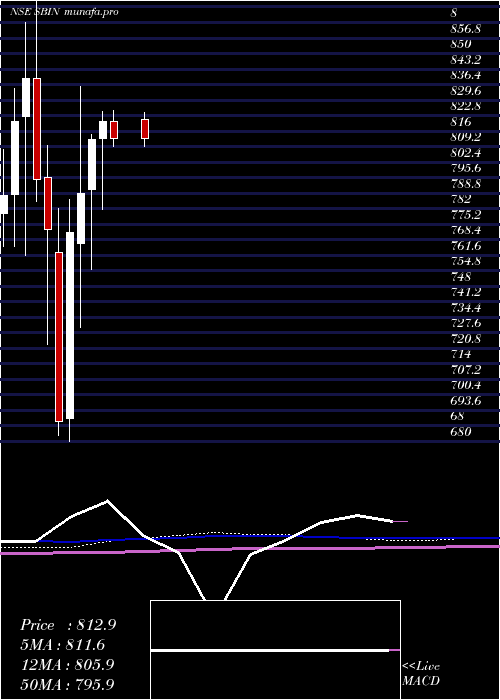Click the <<Live MACD label
Image resolution: width=500 pixels, height=700 pixels.
(x=421, y=674)
